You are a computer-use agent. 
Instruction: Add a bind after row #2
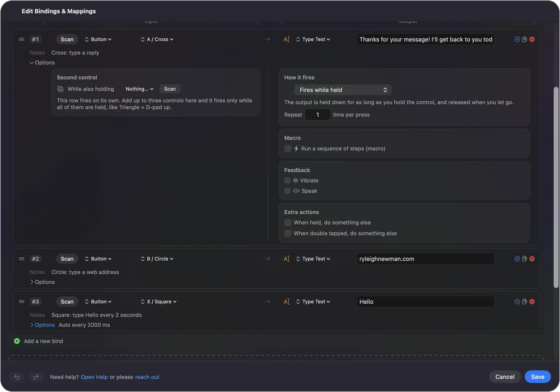click(x=517, y=259)
